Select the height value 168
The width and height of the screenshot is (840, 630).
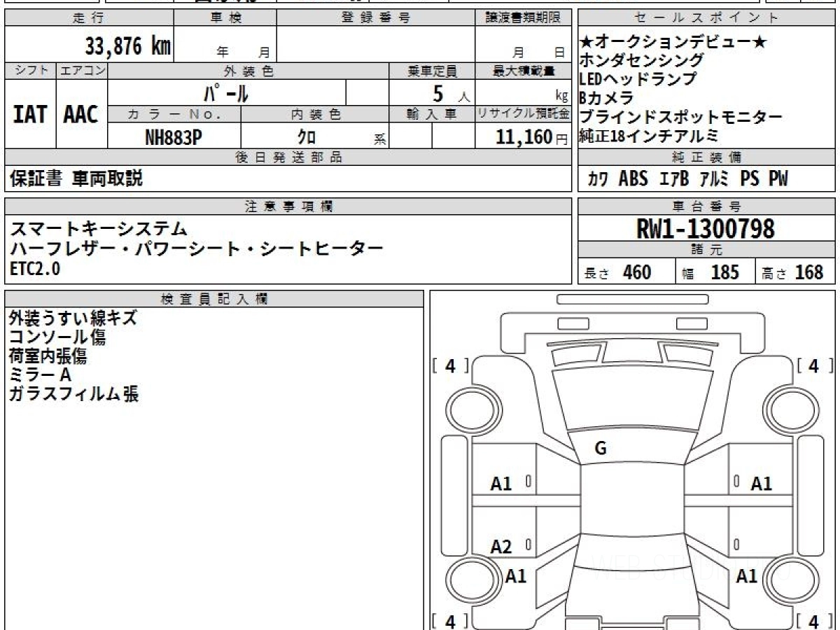click(808, 272)
